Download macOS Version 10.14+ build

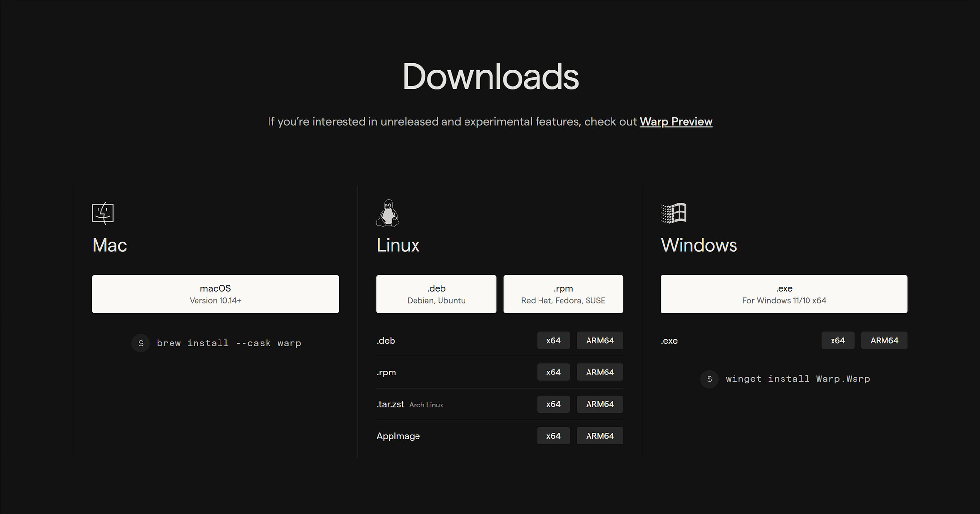(x=216, y=294)
